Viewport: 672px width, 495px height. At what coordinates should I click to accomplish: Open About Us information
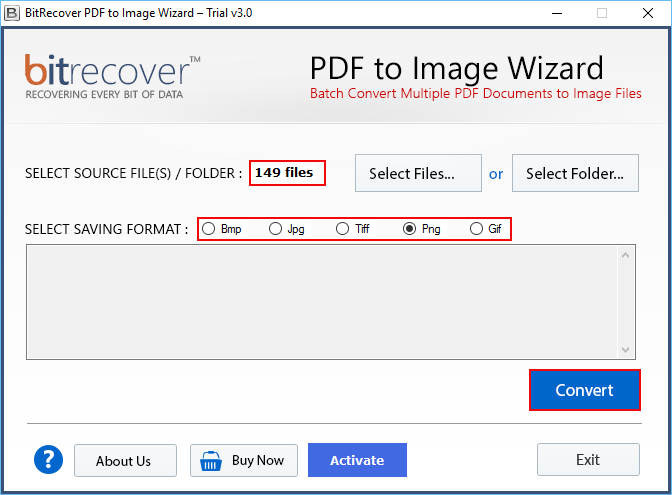(x=125, y=461)
